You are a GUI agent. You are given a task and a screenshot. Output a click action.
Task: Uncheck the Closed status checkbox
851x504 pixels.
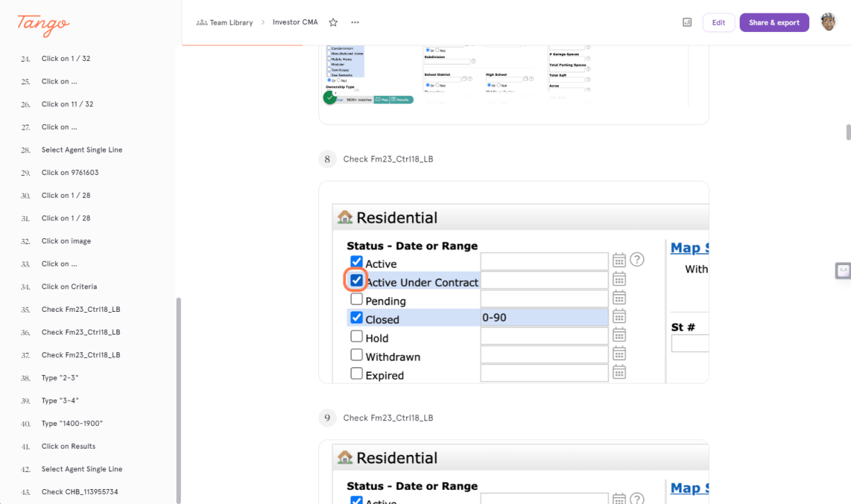(357, 318)
